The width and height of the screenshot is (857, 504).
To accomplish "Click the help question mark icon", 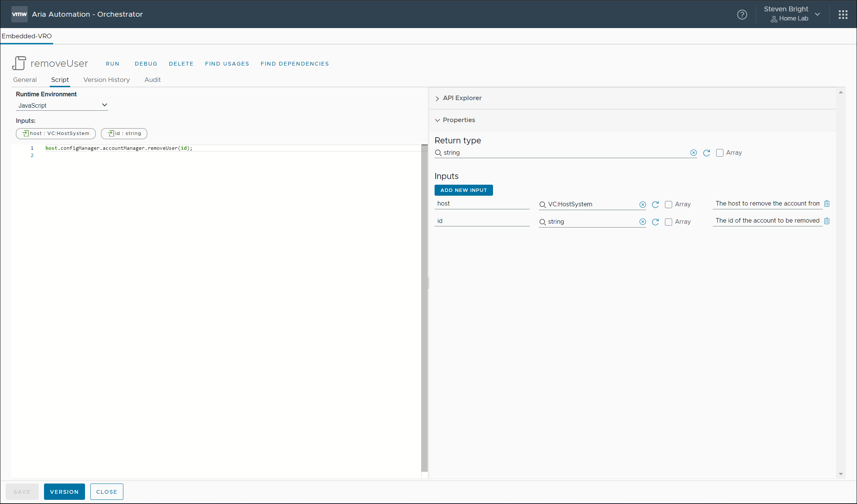I will pyautogui.click(x=742, y=14).
